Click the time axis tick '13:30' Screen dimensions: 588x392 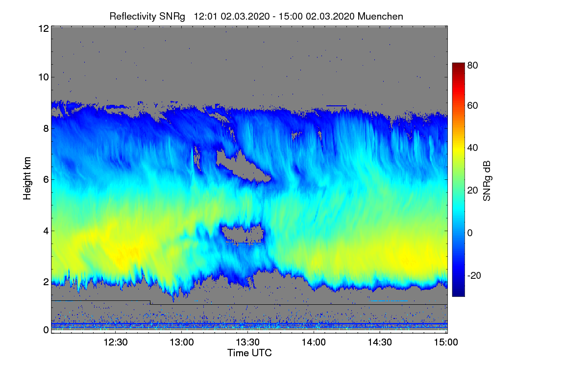tap(247, 343)
